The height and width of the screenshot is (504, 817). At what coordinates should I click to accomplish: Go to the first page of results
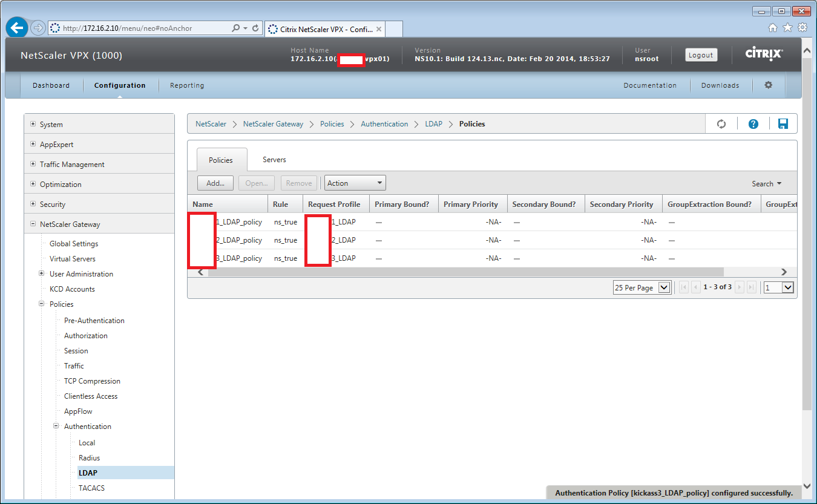(x=684, y=287)
